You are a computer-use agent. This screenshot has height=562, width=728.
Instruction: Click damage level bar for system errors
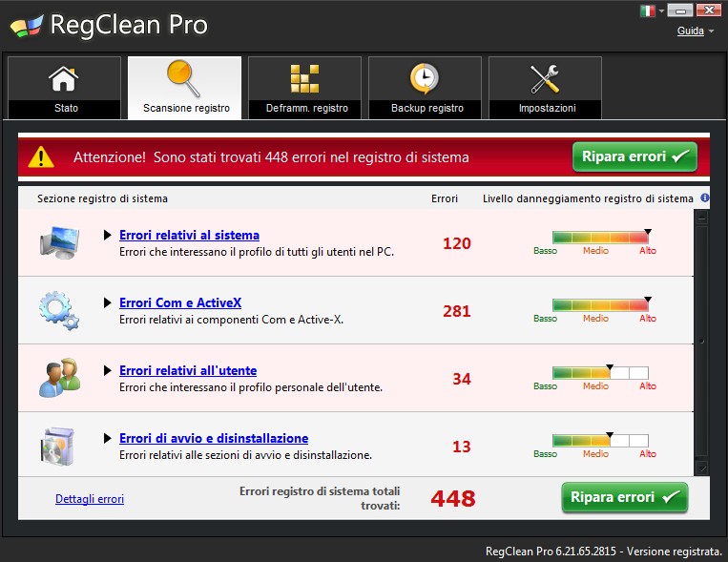[600, 238]
